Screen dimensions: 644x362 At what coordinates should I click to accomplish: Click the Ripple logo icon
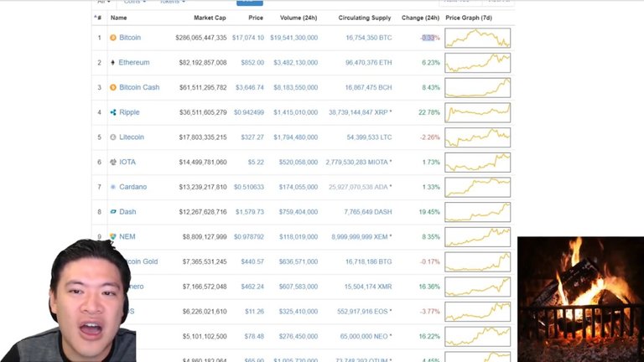point(113,112)
